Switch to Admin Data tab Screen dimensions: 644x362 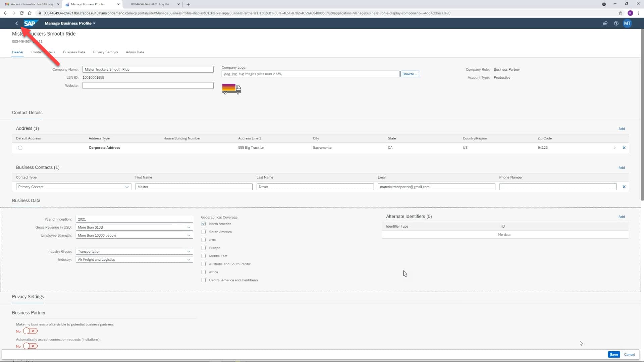135,52
